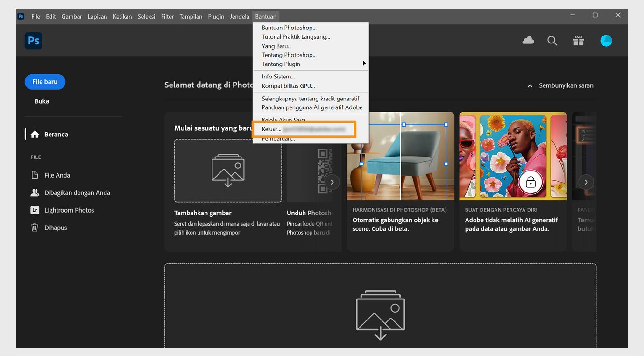Viewport: 644px width, 356px height.
Task: Click the cloud storage icon
Action: click(528, 40)
